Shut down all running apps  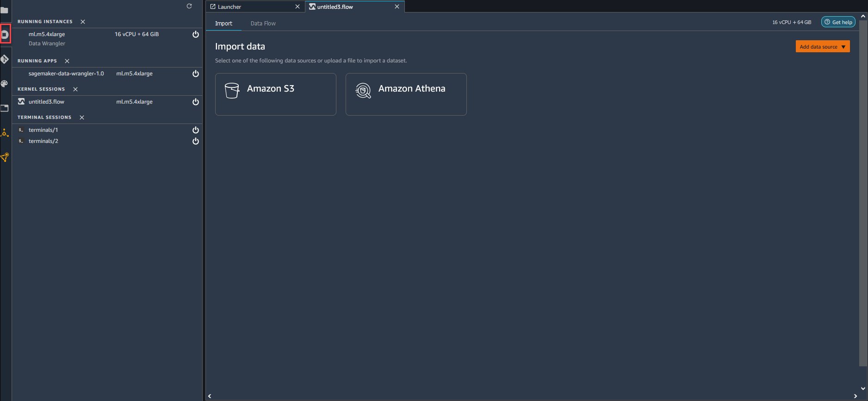67,61
